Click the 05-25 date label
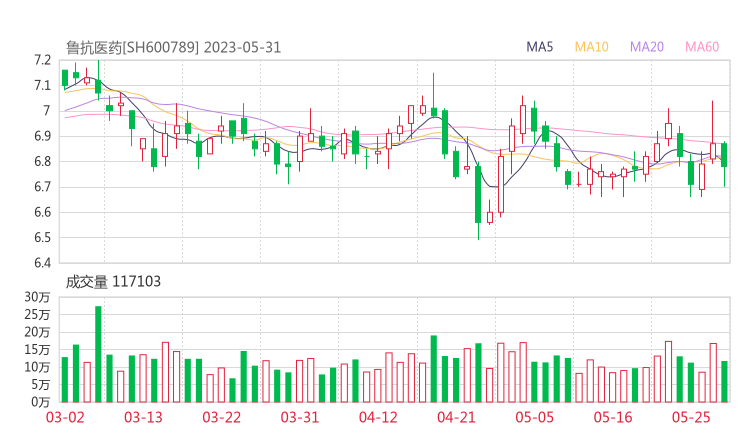740x440 pixels. point(691,417)
